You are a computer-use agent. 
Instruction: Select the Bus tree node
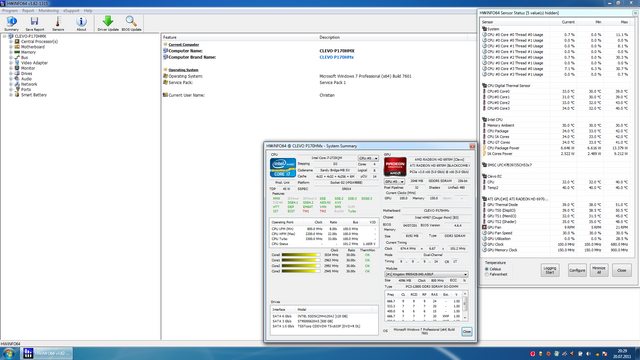click(24, 58)
